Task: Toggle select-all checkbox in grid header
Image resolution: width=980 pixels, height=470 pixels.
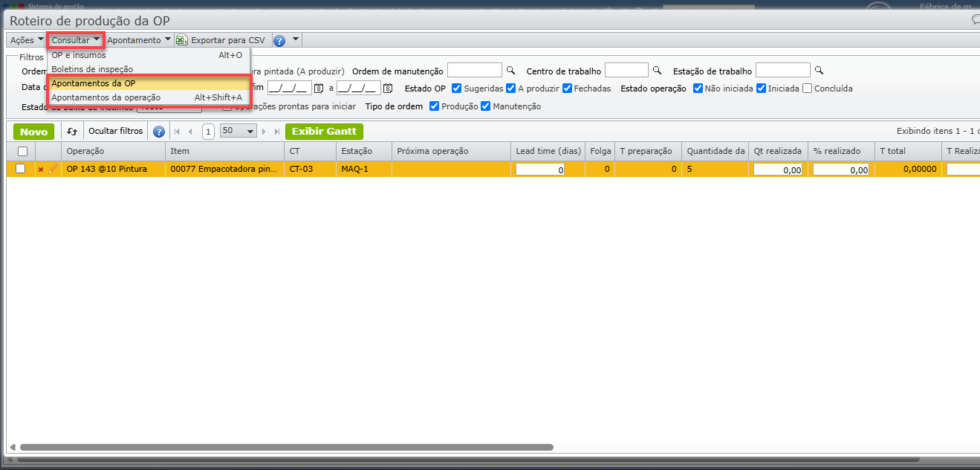Action: coord(22,151)
